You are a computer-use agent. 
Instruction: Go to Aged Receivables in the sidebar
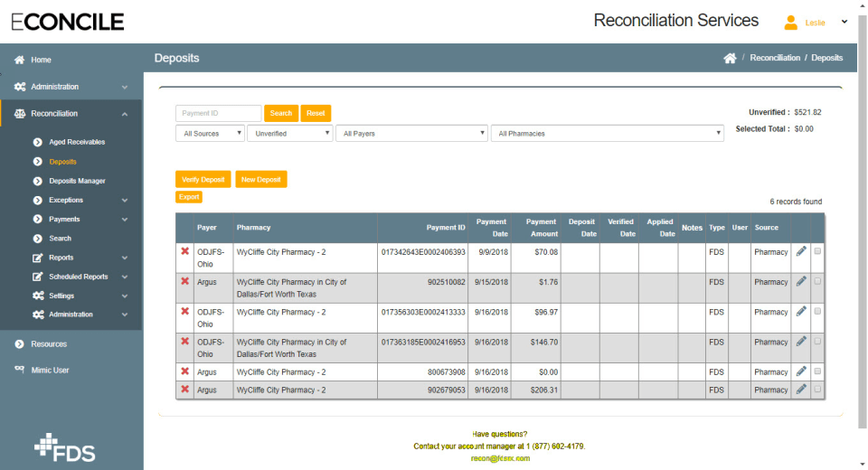tap(77, 142)
